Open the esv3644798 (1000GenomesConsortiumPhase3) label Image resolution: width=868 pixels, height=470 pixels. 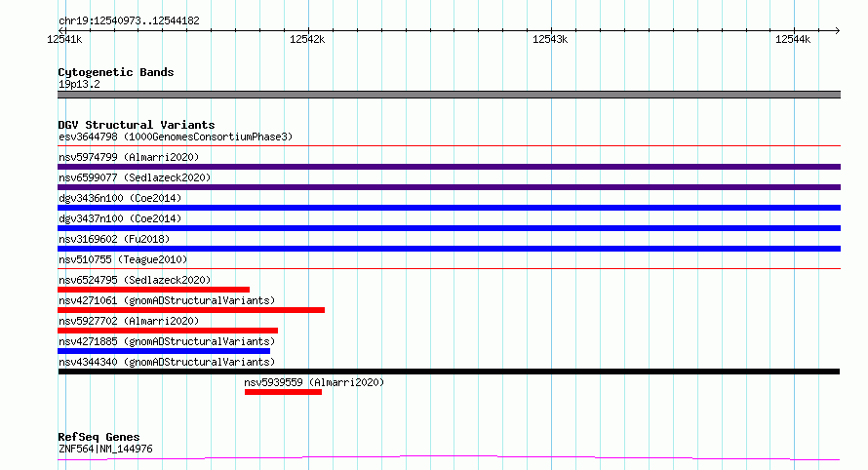click(x=176, y=137)
